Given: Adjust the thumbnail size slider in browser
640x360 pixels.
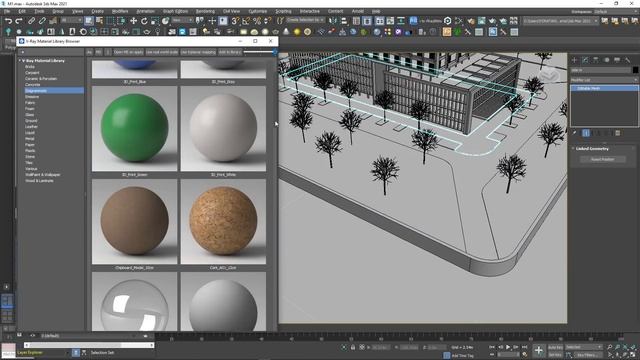Looking at the screenshot, I should [260, 52].
